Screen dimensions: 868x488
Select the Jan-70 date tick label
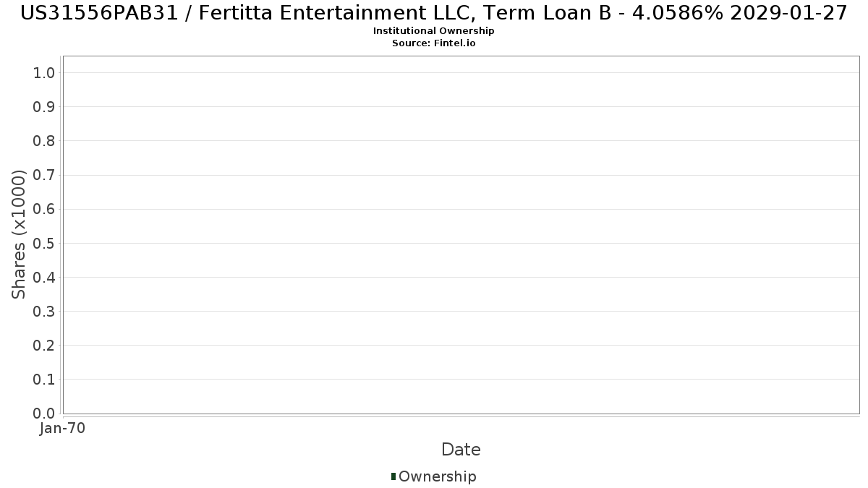[63, 428]
